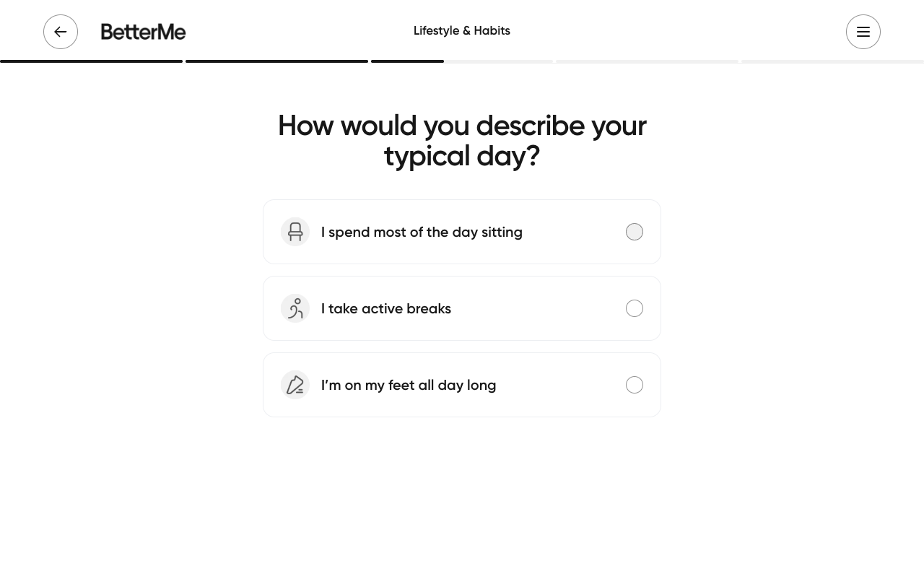Screen dimensions: 924x587
Task: Click the BetterMe logo
Action: click(143, 32)
